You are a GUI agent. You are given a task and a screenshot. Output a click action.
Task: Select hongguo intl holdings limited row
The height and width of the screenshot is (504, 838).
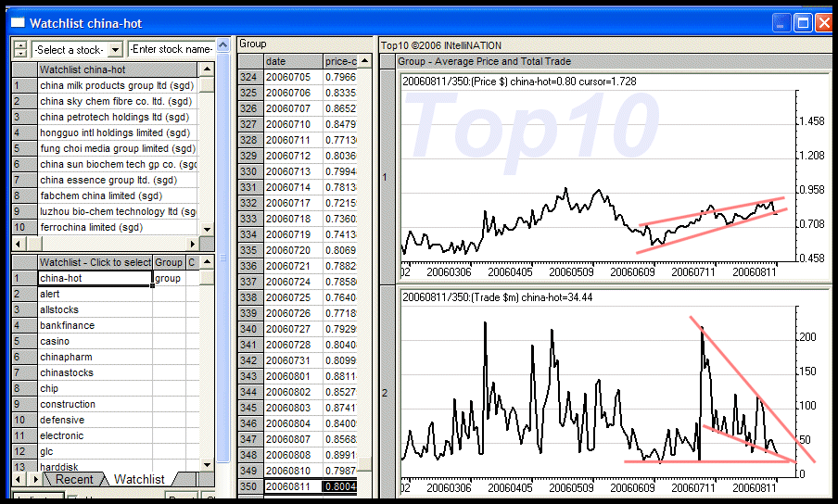coord(117,132)
